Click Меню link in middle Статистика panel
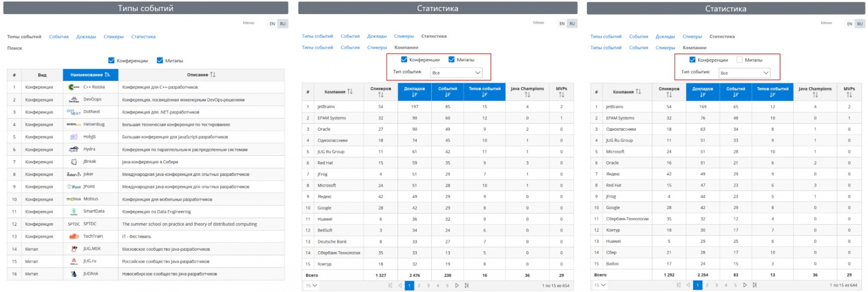The height and width of the screenshot is (292, 868). (x=538, y=23)
